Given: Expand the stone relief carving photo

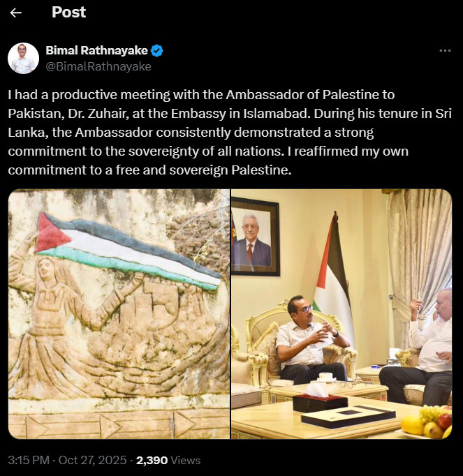Looking at the screenshot, I should point(119,314).
